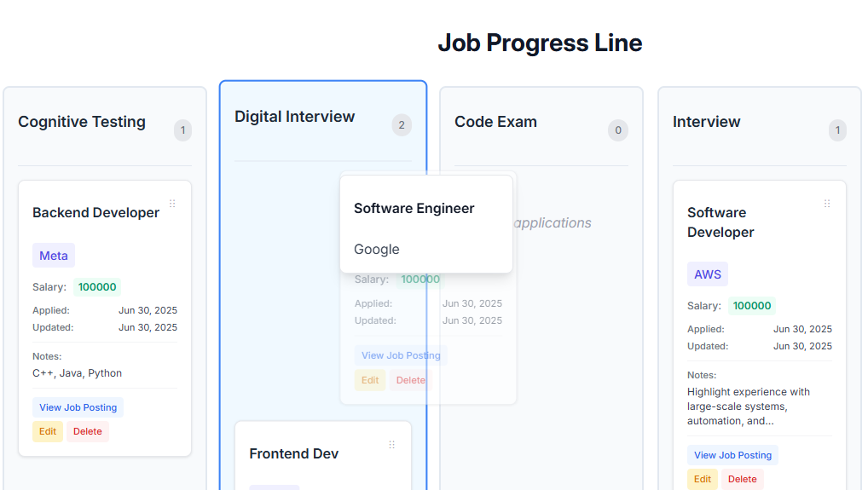Open View Job Posting for Software Developer
The width and height of the screenshot is (868, 490).
coord(733,455)
